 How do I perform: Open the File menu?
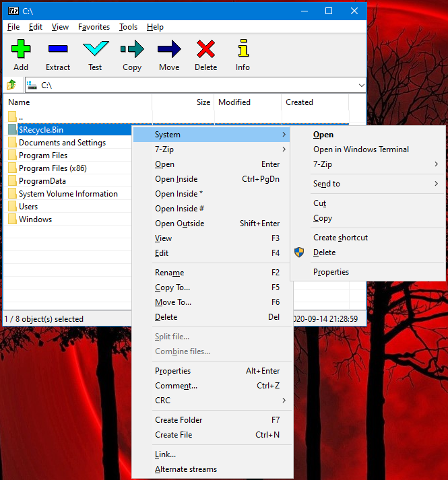tap(13, 27)
